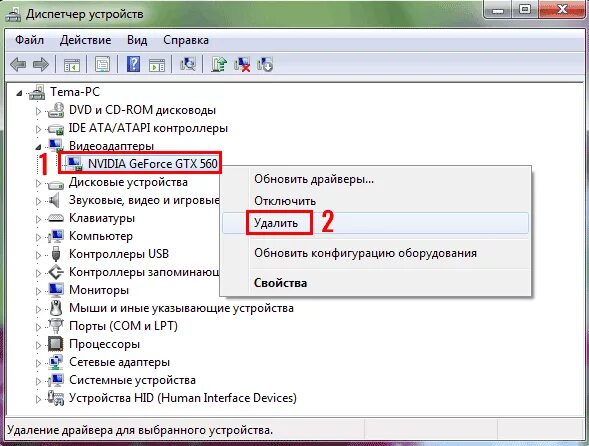
Task: Select Порты (COM и LPT) label
Action: pos(123,326)
